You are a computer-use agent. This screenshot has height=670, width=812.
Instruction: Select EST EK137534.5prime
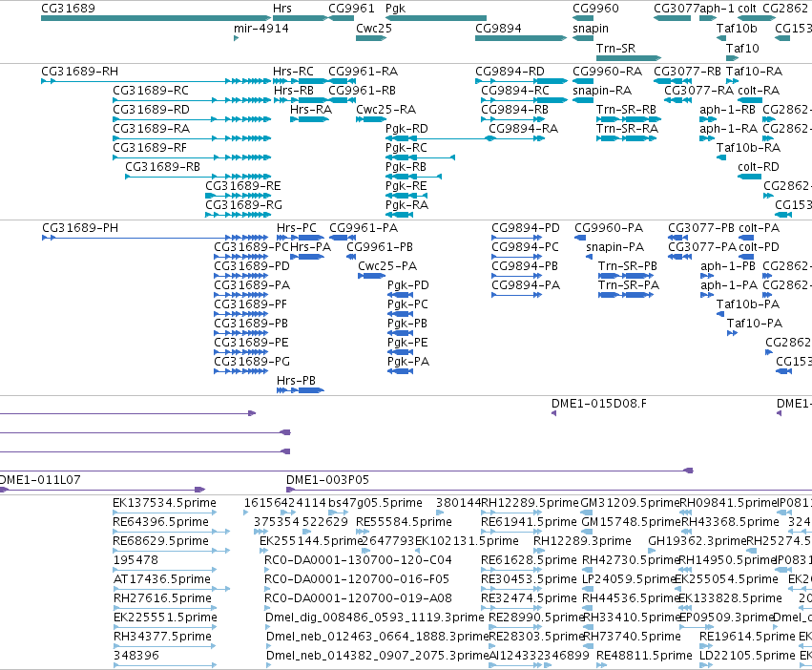click(x=165, y=513)
